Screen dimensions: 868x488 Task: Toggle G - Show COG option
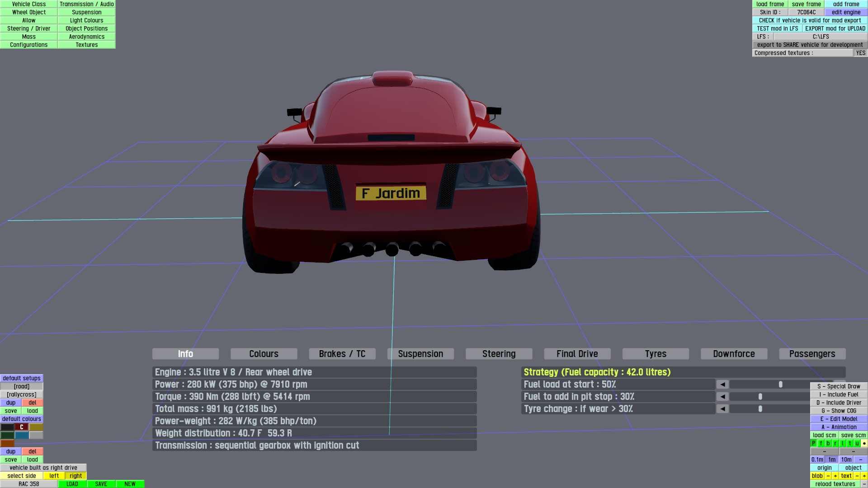[x=839, y=411]
